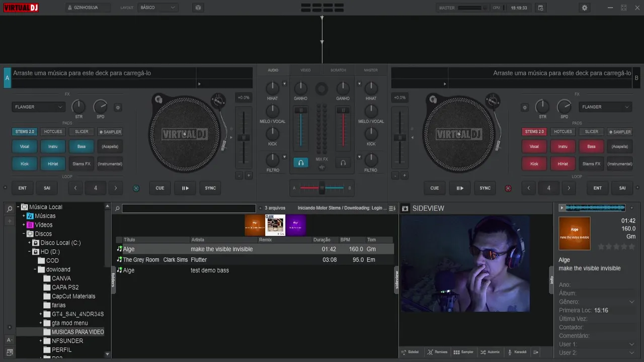Click the music note icon of Flutter row
The image size is (644, 362).
pos(119,259)
